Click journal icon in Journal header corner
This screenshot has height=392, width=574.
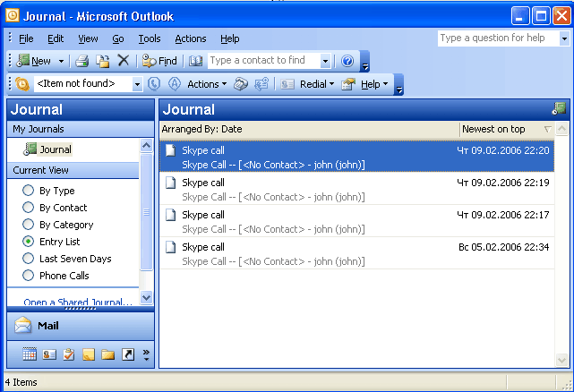click(x=559, y=108)
